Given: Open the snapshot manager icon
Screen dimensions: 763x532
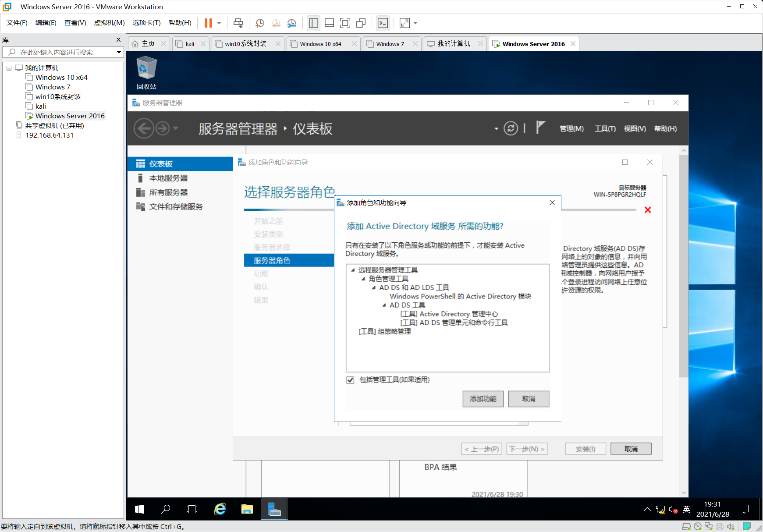Looking at the screenshot, I should 292,23.
